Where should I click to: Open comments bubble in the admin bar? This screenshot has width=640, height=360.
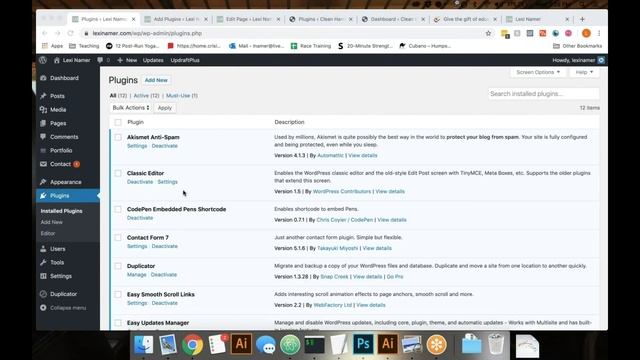point(103,60)
